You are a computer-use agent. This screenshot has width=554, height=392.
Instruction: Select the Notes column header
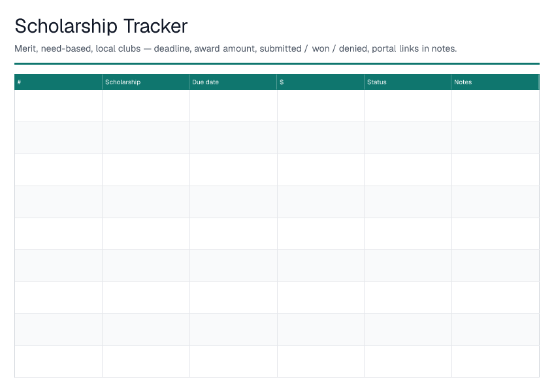pyautogui.click(x=495, y=82)
